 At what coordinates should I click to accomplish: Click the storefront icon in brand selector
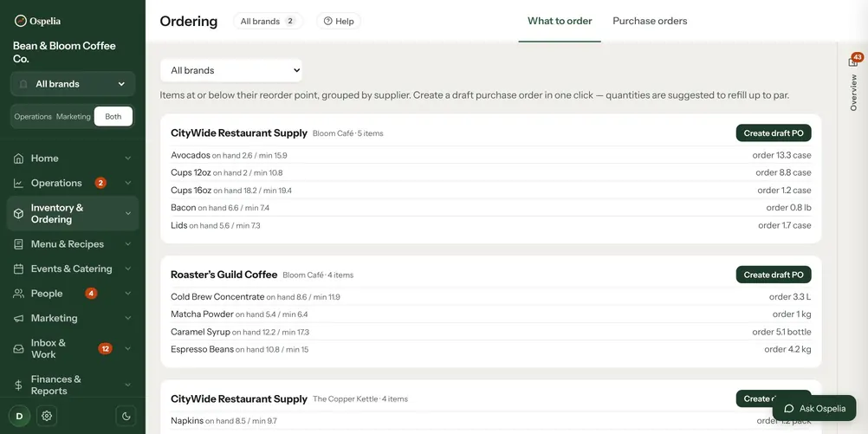(23, 84)
